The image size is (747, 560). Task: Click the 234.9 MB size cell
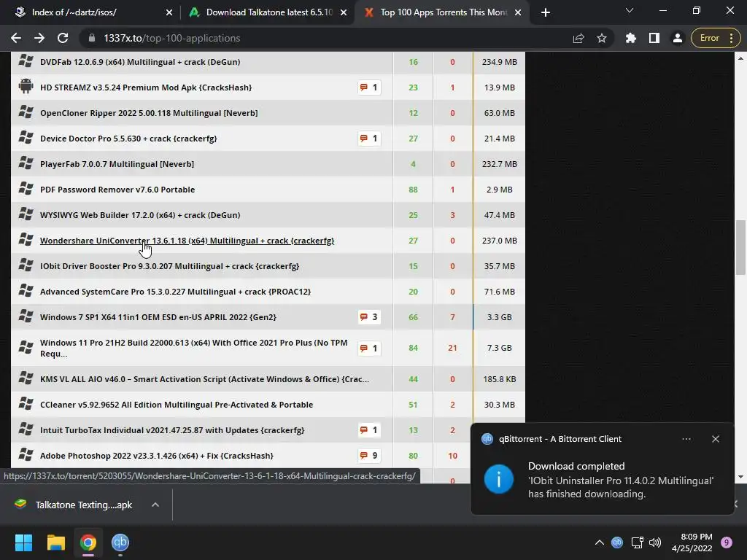[499, 62]
